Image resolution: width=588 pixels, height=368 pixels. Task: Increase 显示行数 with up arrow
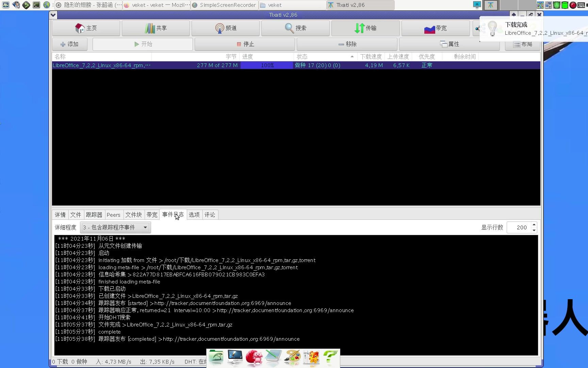534,225
